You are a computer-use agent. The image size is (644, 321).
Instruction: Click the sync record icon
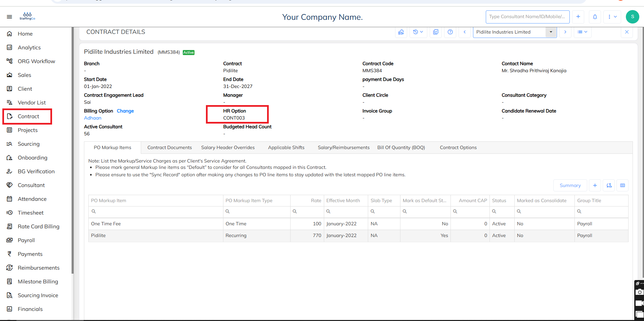609,185
